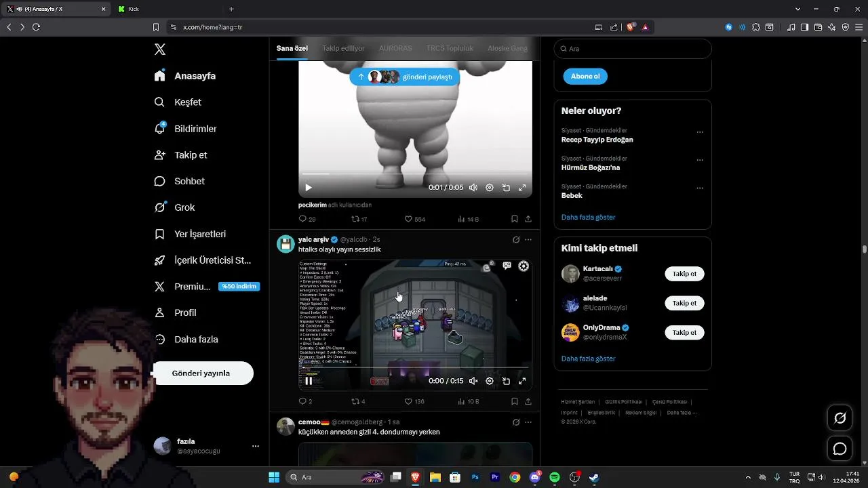The image size is (868, 488).
Task: Open the X logo home link
Action: coord(160,49)
